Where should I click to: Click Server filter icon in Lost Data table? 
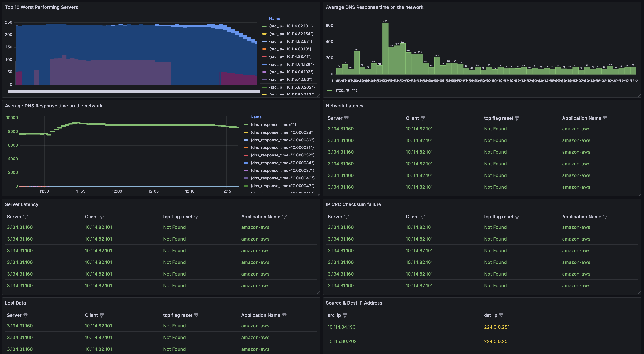tap(25, 316)
